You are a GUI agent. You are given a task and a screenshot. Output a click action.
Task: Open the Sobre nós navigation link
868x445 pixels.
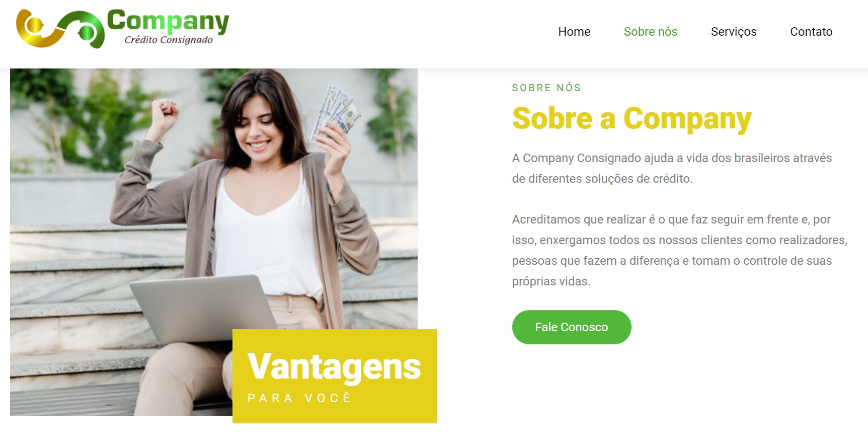click(x=651, y=32)
